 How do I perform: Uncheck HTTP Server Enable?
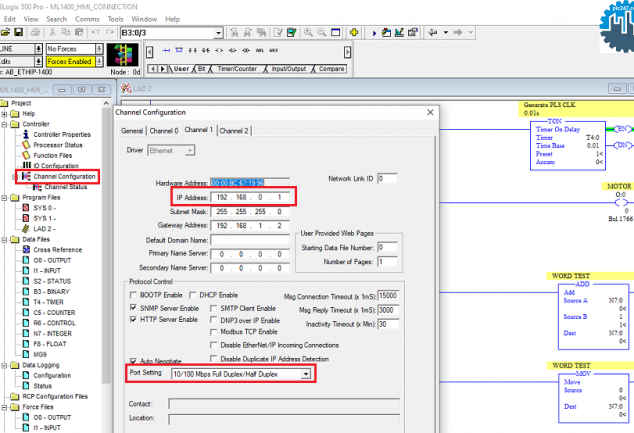[x=133, y=319]
